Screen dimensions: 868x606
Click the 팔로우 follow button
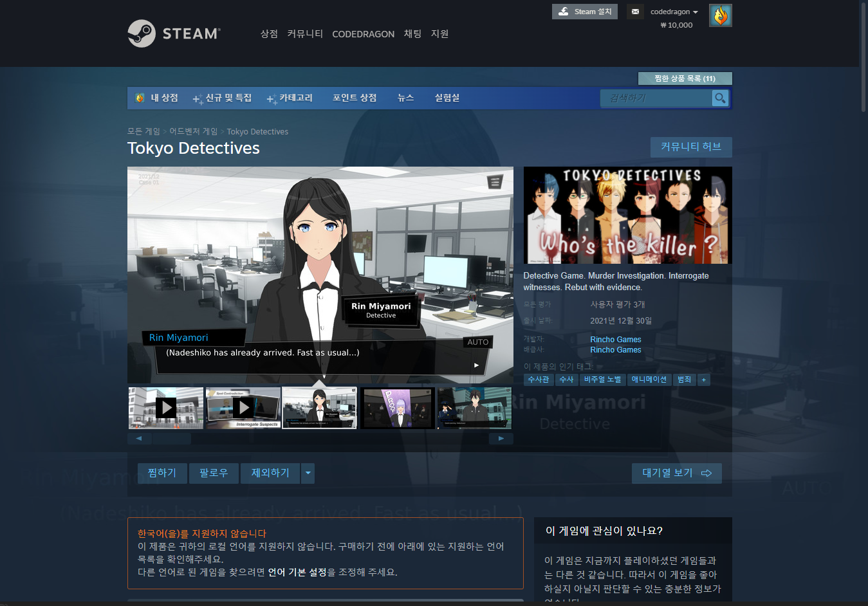[214, 473]
